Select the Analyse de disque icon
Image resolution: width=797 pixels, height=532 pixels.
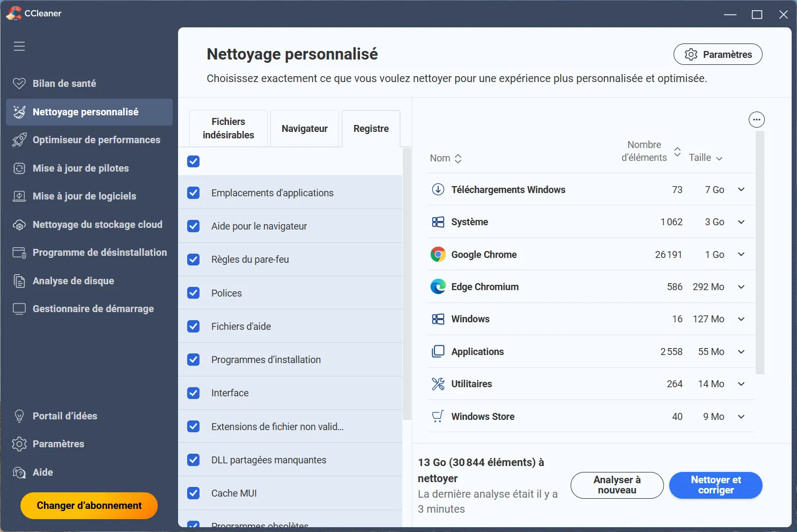point(20,280)
